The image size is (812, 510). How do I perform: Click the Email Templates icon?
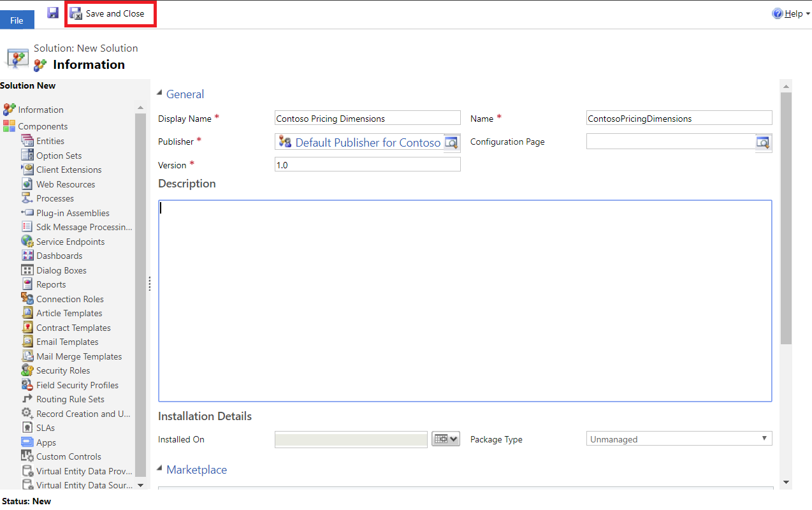[27, 342]
